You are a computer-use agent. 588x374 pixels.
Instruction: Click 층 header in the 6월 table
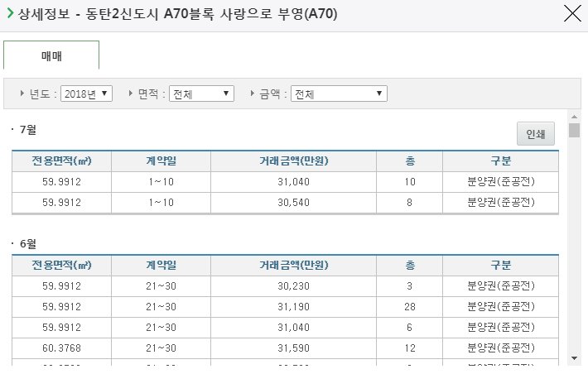click(x=410, y=266)
